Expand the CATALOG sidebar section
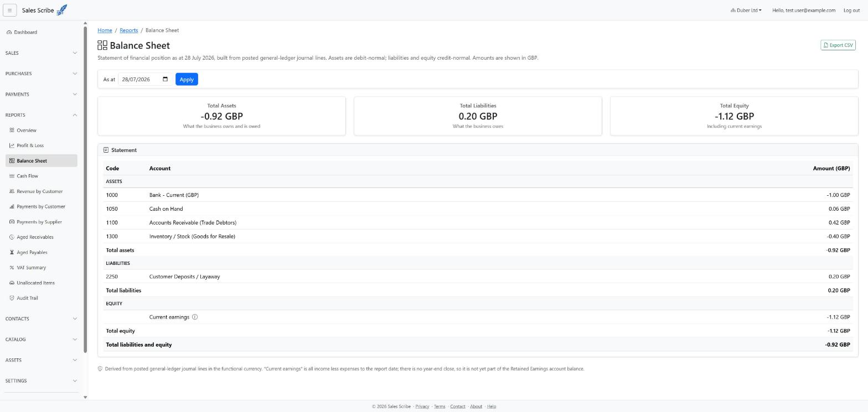 (x=41, y=340)
